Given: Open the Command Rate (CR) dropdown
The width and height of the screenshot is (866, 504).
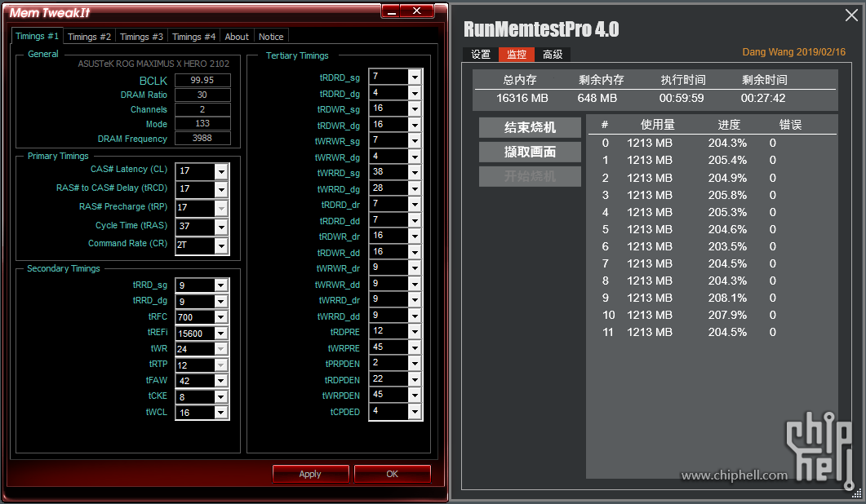Looking at the screenshot, I should tap(221, 245).
